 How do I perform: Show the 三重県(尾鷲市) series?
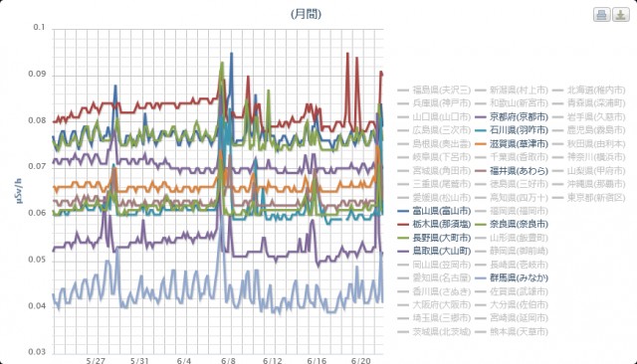point(435,184)
